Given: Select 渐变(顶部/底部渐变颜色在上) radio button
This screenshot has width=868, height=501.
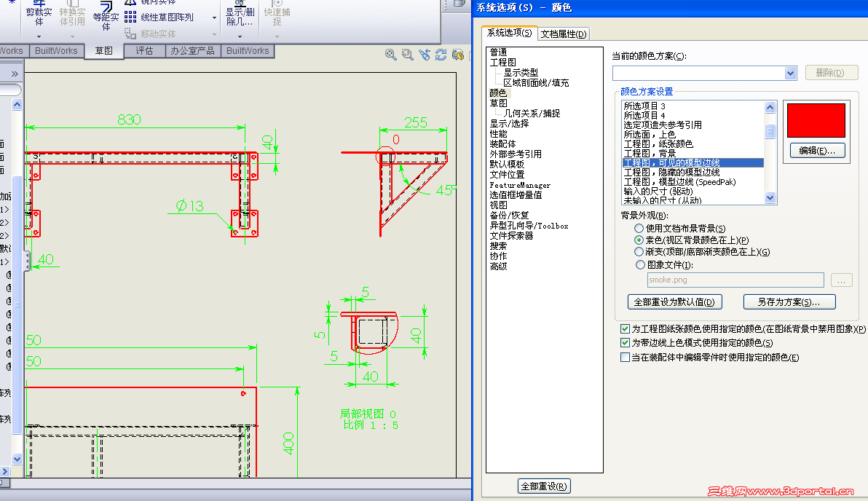Looking at the screenshot, I should pos(639,251).
